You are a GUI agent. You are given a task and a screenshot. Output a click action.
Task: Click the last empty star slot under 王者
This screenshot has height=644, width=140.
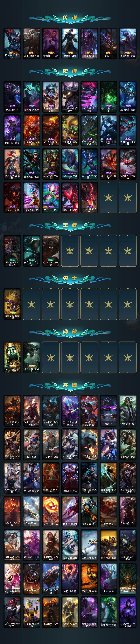[x=128, y=250]
